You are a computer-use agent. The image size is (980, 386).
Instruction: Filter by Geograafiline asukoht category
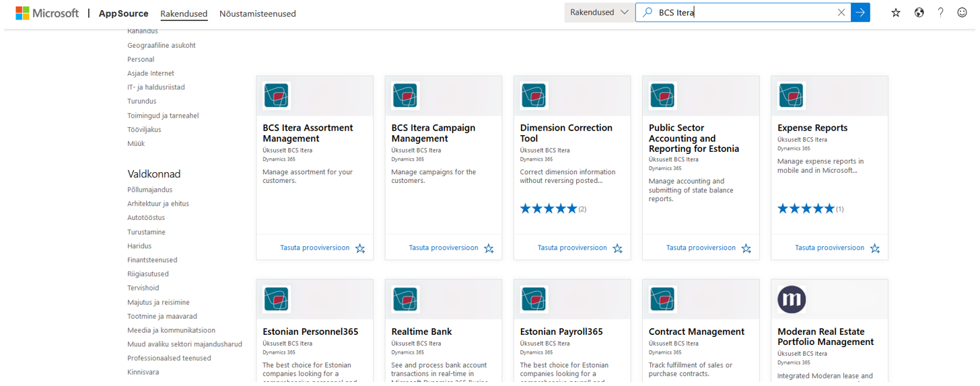tap(162, 45)
